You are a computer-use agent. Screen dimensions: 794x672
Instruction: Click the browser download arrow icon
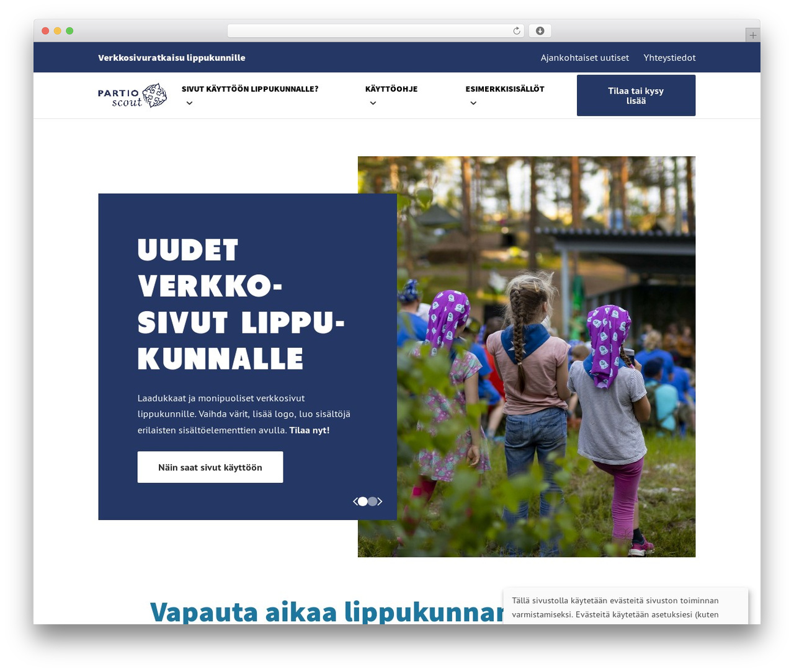[x=540, y=31]
